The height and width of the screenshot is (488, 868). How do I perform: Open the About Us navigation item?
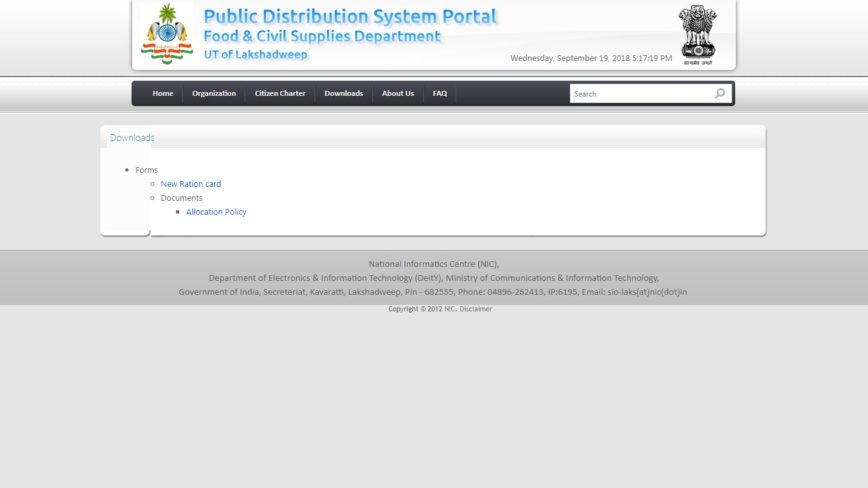point(398,93)
